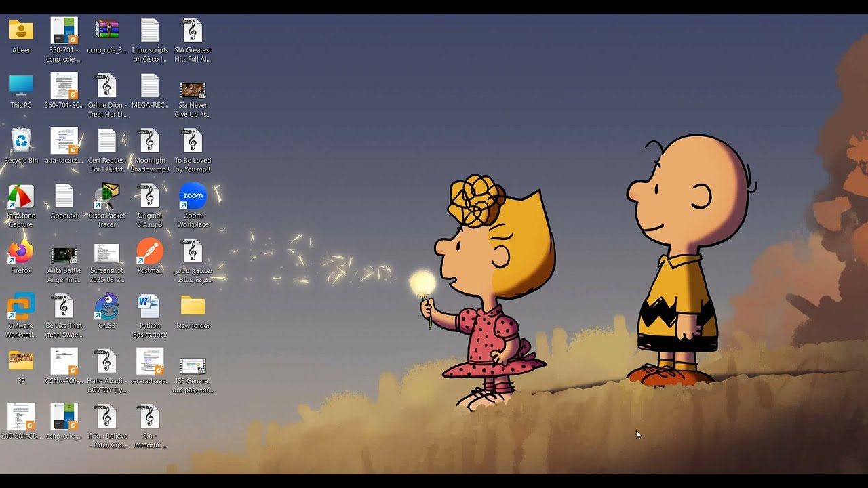Select the 200-201-CB PDF file

pos(21,417)
